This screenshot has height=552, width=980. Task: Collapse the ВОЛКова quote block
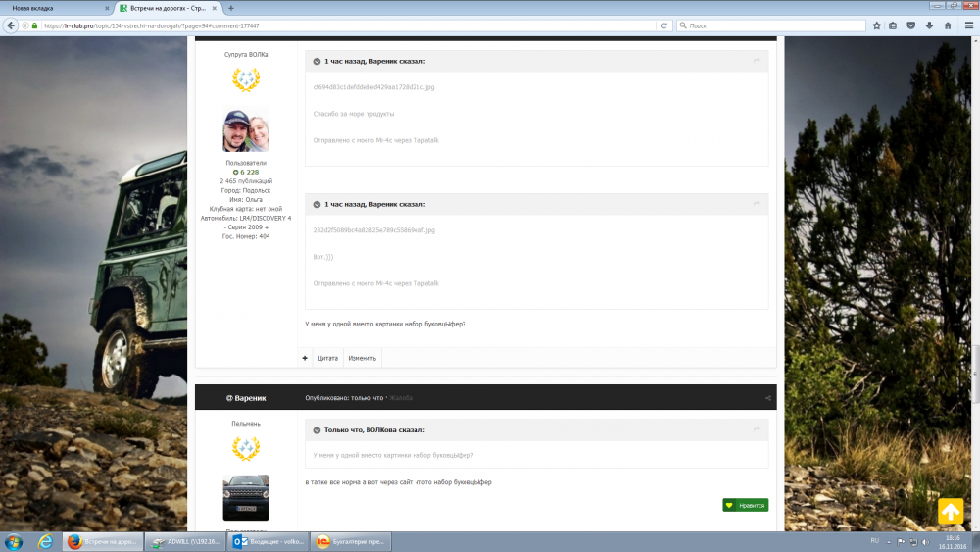click(317, 429)
